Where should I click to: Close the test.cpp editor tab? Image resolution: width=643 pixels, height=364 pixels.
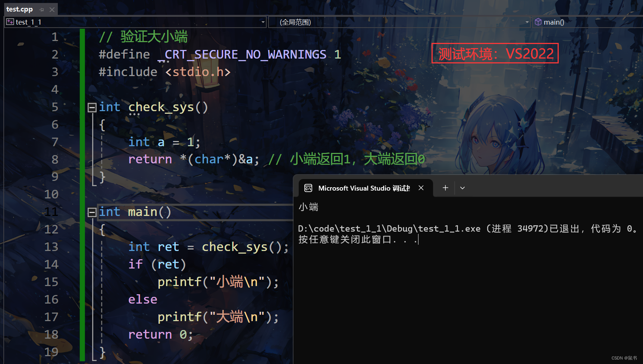pyautogui.click(x=52, y=10)
